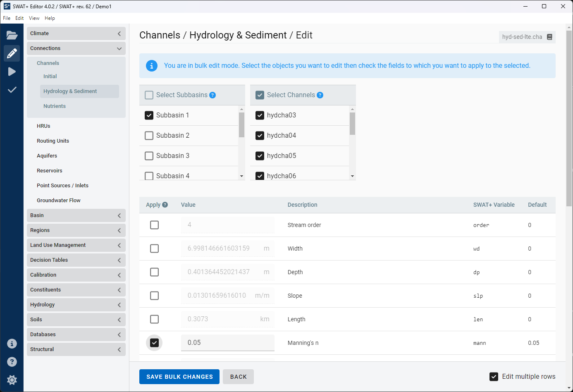Uncheck the Subbasin 1 checkbox
The height and width of the screenshot is (392, 573).
tap(149, 115)
